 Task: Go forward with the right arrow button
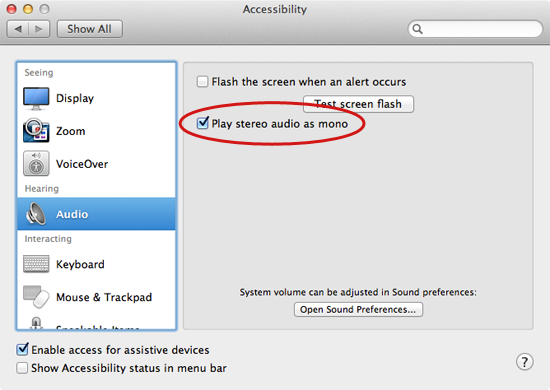point(39,29)
